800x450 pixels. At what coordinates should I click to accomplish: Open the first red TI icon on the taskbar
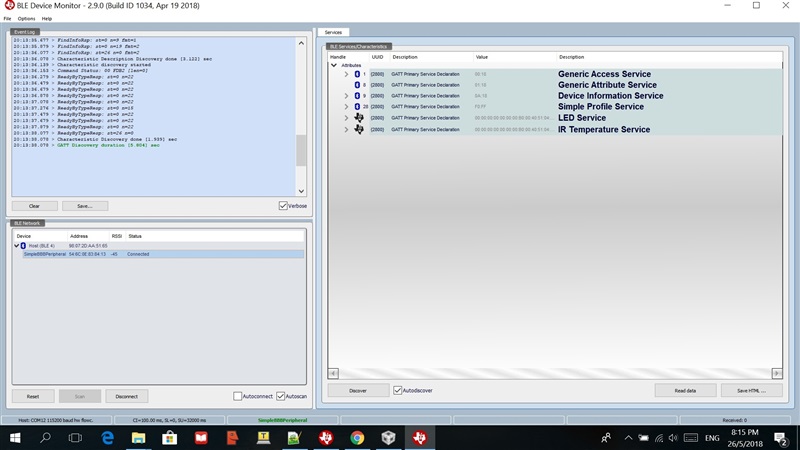(326, 438)
